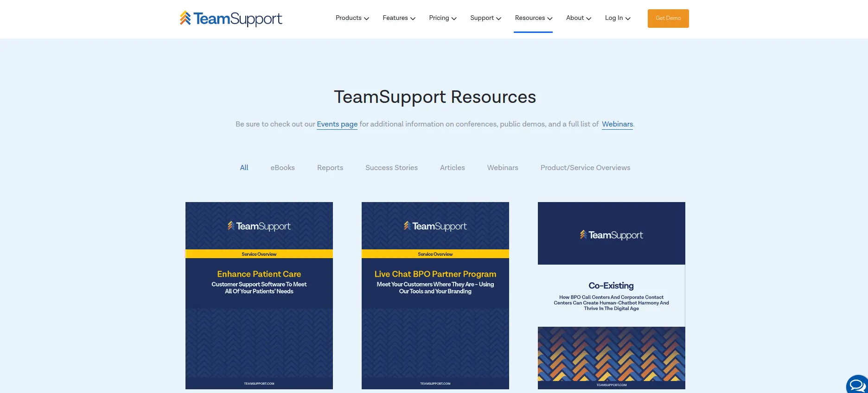
Task: Select the All filter tab
Action: pyautogui.click(x=244, y=168)
